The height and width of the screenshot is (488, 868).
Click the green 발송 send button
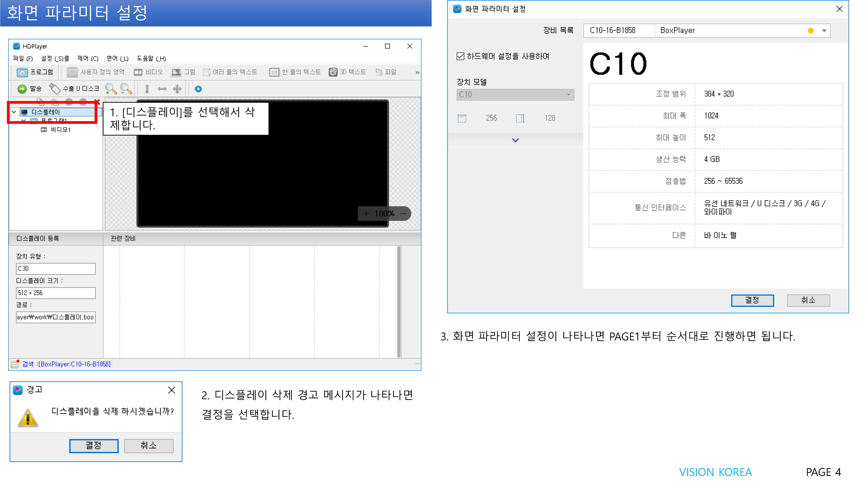coord(29,89)
